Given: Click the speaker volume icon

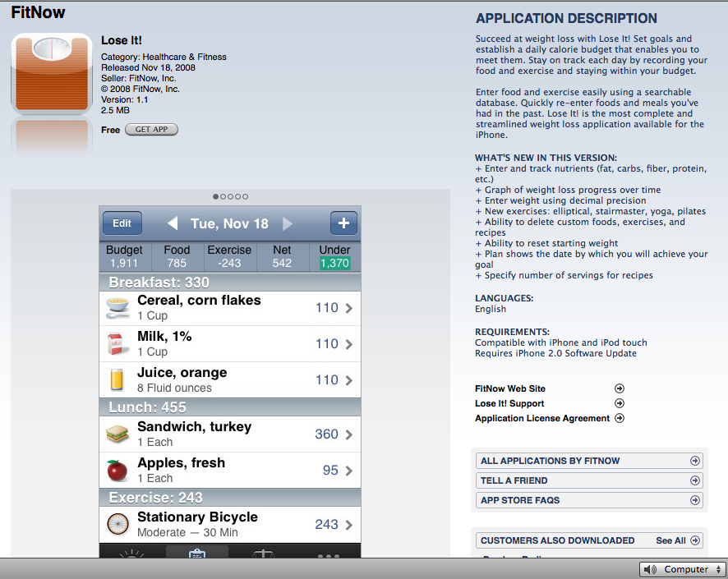Looking at the screenshot, I should click(x=650, y=569).
